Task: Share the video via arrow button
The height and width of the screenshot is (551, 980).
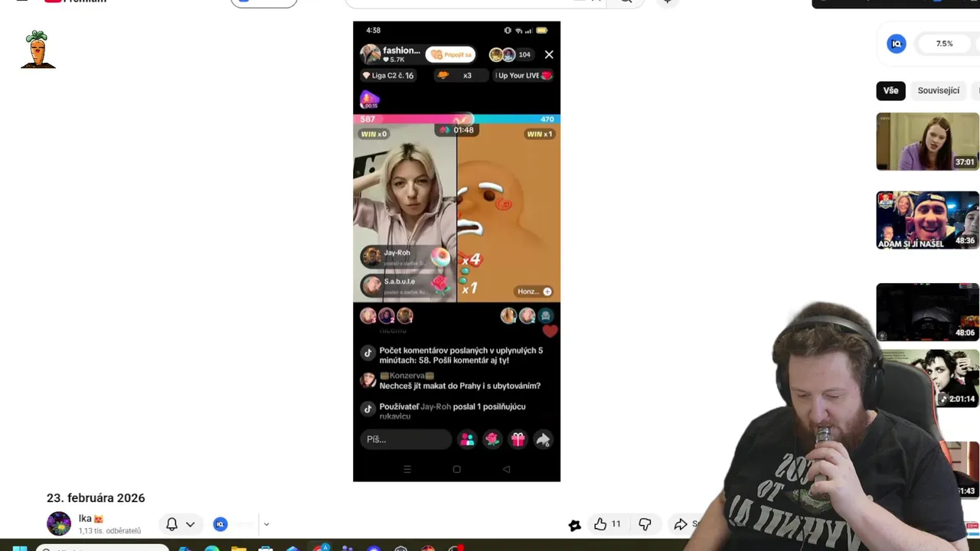Action: pos(681,524)
